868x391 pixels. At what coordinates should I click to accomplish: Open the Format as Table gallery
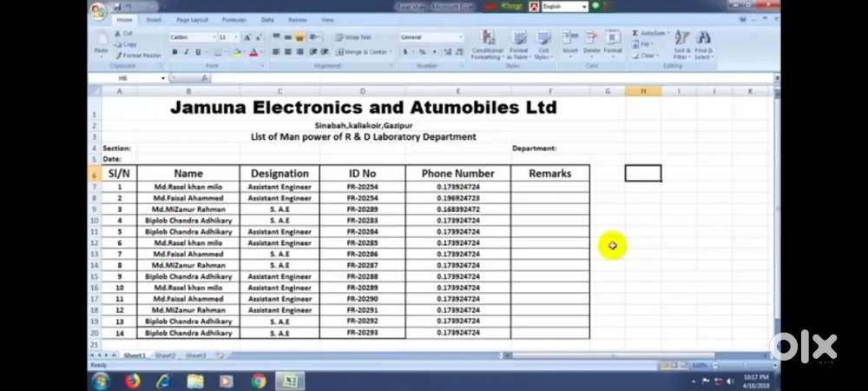point(519,45)
